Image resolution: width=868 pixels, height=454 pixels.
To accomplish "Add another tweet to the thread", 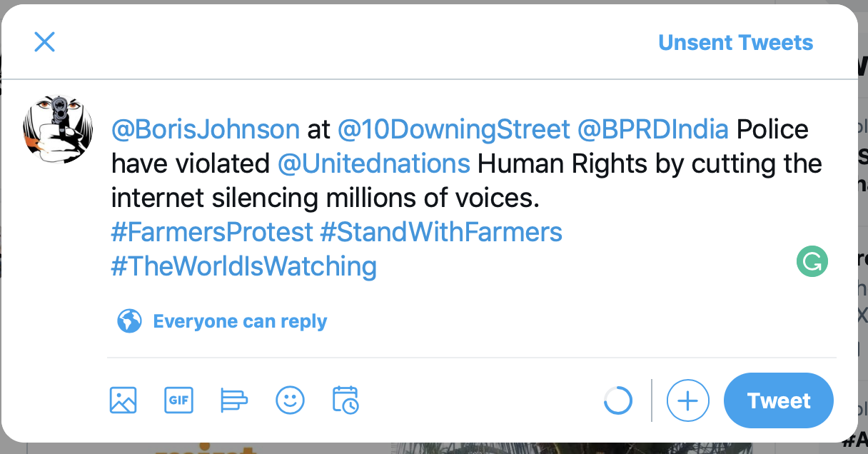I will [x=687, y=400].
